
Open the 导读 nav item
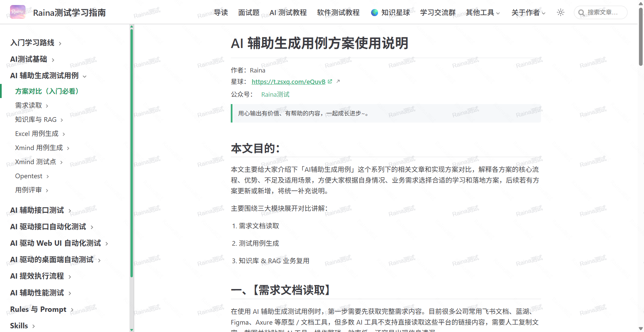tap(221, 12)
